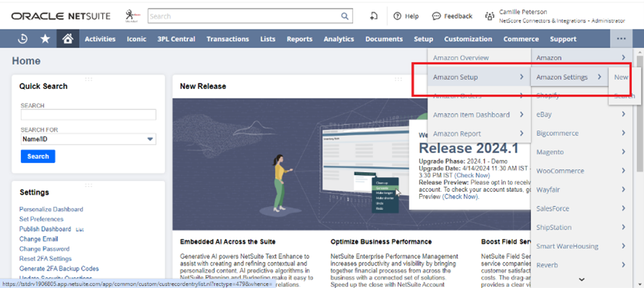644x288 pixels.
Task: Open Help from the header
Action: (406, 17)
